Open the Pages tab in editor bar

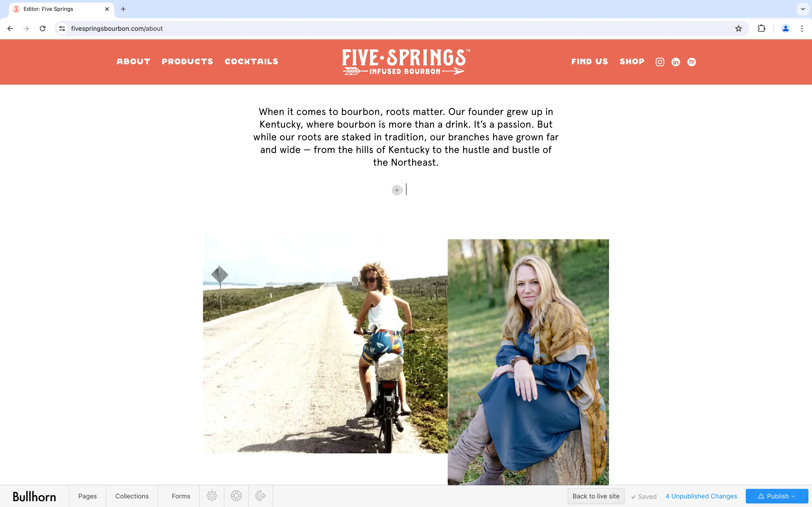tap(88, 496)
